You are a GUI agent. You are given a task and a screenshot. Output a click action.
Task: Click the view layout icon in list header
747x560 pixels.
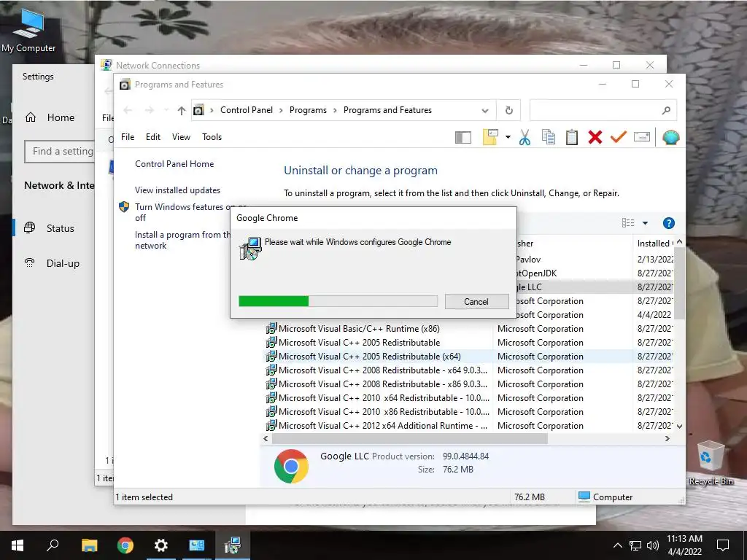pos(628,223)
